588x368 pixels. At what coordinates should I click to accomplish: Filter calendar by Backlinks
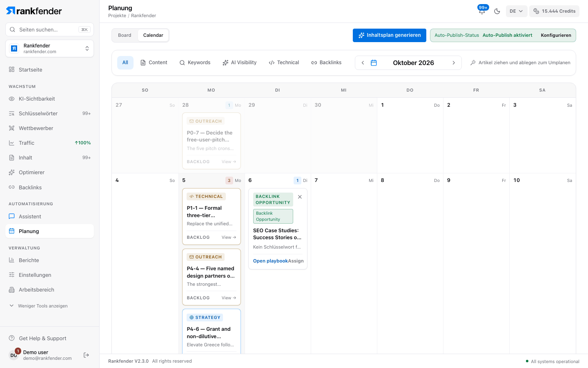[x=326, y=63]
